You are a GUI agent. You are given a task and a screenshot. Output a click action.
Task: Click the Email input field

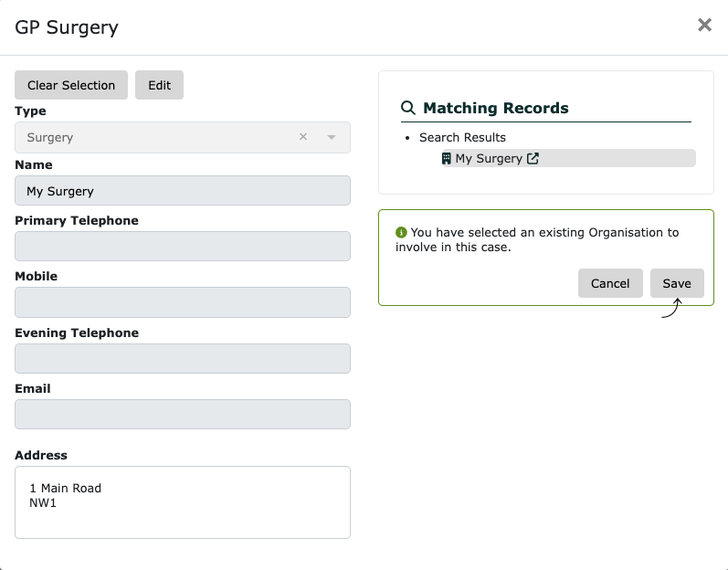point(183,414)
